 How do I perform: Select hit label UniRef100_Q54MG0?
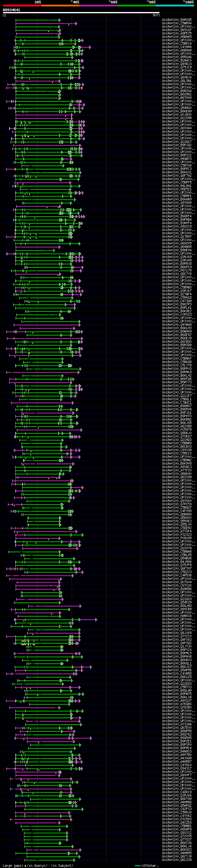(177, 108)
